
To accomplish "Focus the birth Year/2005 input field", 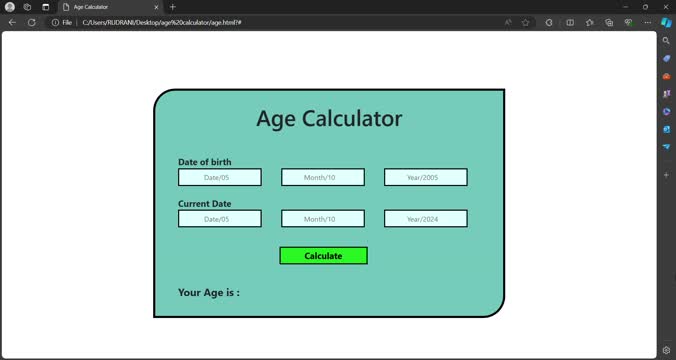I will coord(426,177).
